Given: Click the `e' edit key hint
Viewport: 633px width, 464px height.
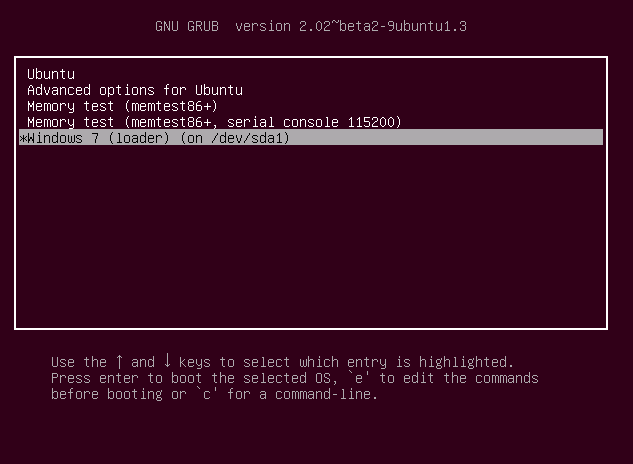Looking at the screenshot, I should pos(358,378).
